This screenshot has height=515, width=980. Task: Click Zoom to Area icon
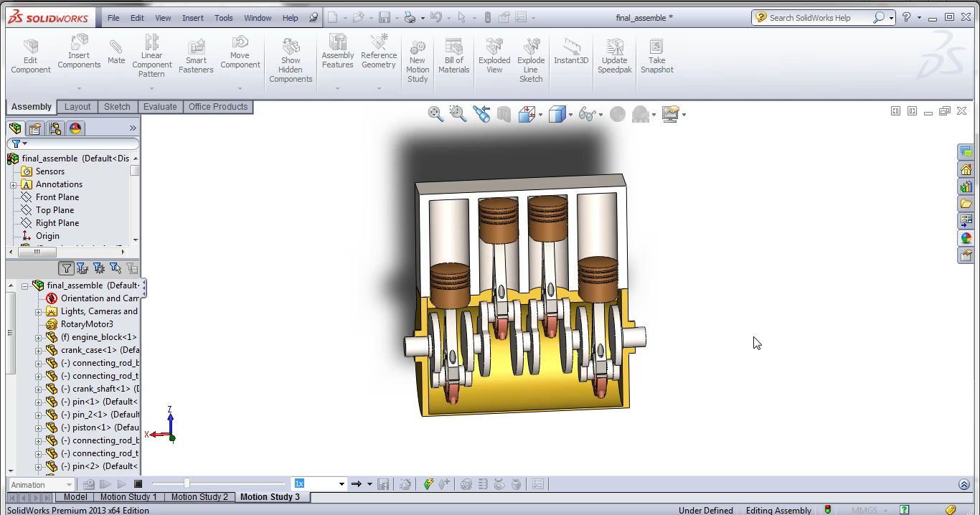pyautogui.click(x=458, y=114)
